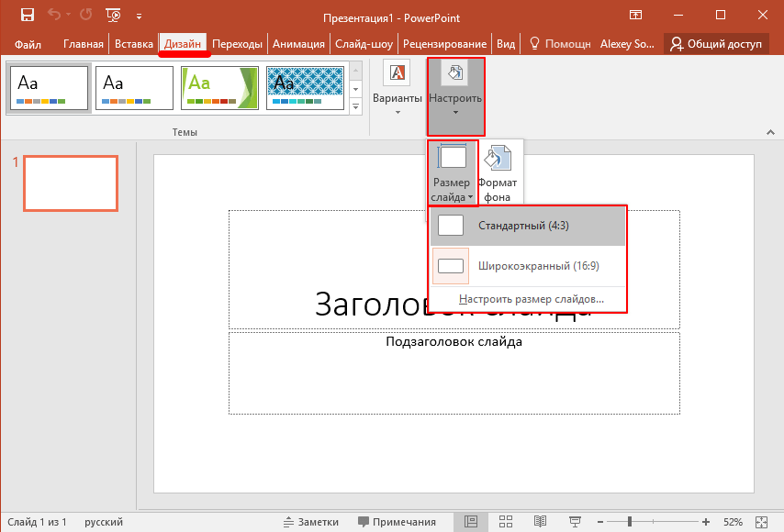Collapse the ribbon with the chevron
The image size is (784, 532).
770,132
